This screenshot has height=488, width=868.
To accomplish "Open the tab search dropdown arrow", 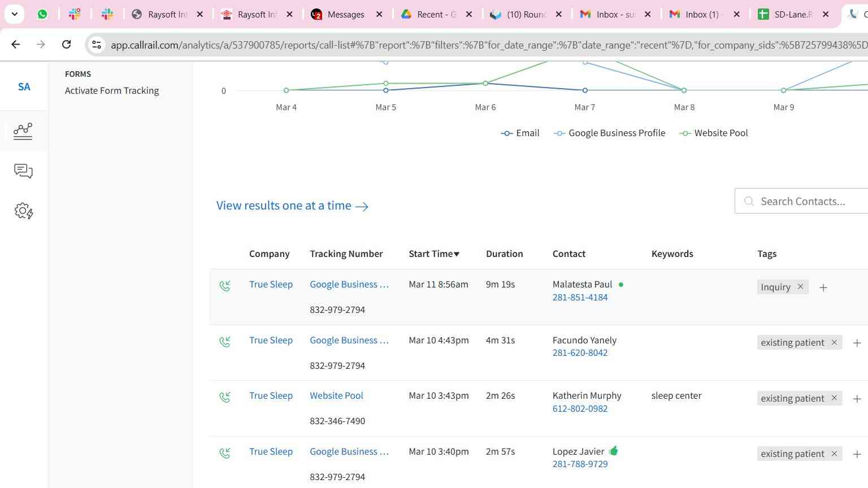I will point(14,14).
